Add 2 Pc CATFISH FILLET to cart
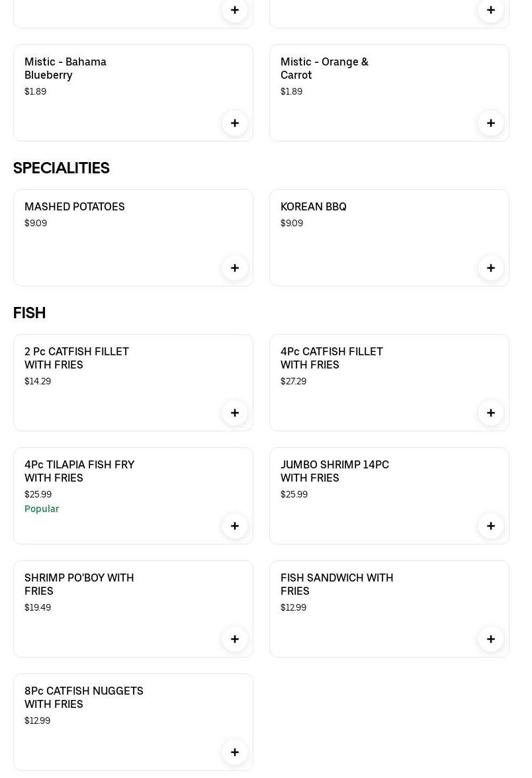 [235, 413]
